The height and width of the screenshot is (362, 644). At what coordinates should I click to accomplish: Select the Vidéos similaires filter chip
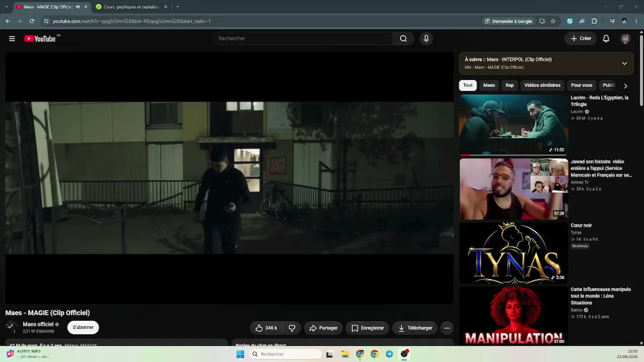click(x=542, y=85)
